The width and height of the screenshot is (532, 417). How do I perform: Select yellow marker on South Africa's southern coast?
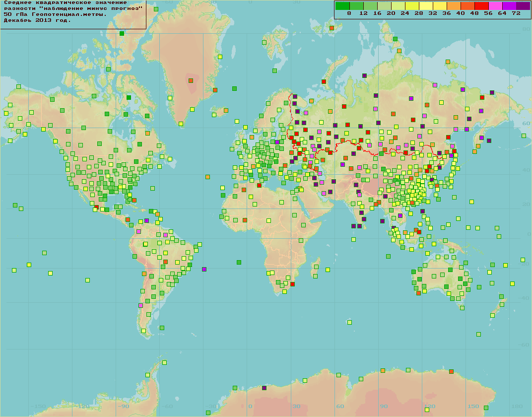point(284,291)
